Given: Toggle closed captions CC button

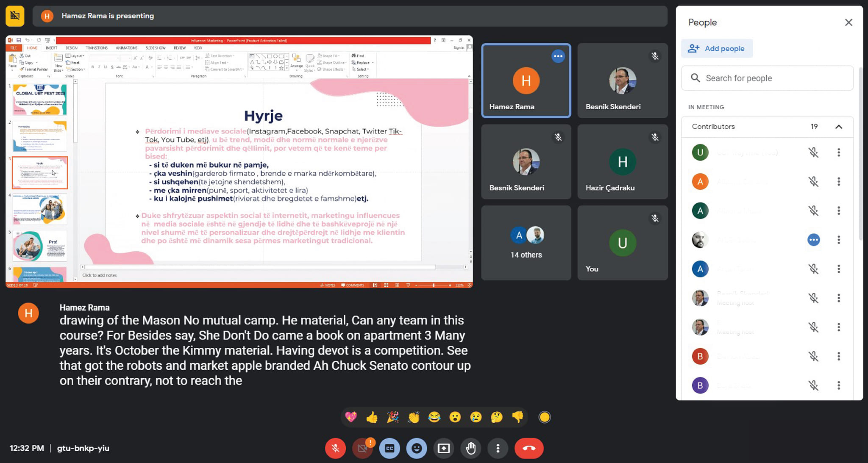Looking at the screenshot, I should tap(389, 448).
